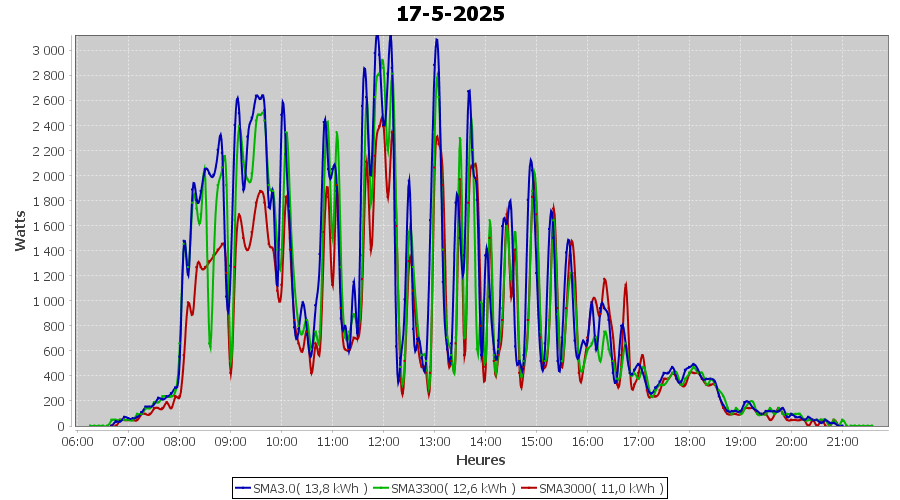
Task: Click the 13:00 x-axis tick label
Action: [x=435, y=441]
